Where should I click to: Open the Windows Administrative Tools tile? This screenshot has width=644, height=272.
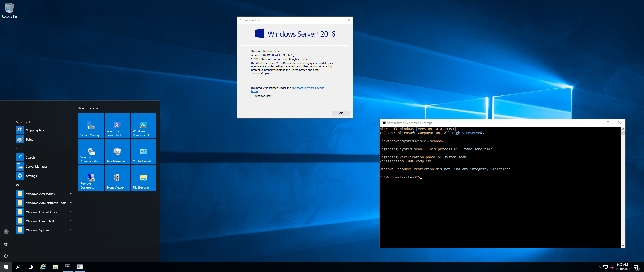click(x=91, y=152)
